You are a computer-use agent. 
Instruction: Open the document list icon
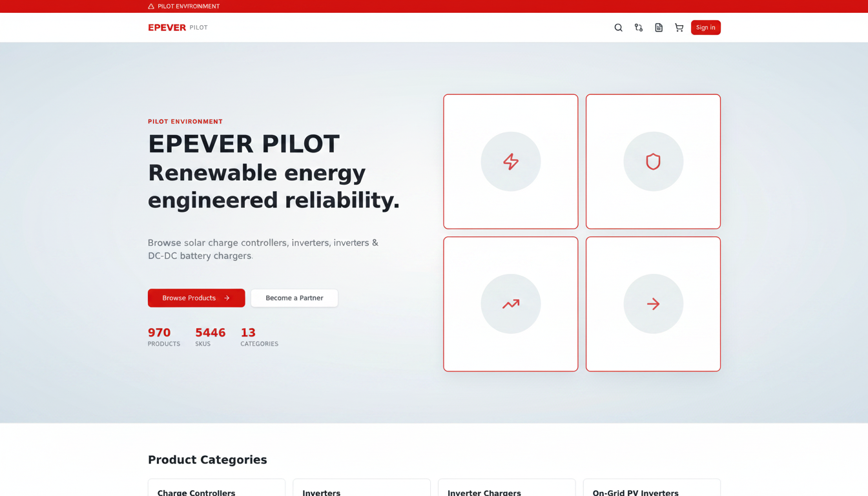(659, 28)
